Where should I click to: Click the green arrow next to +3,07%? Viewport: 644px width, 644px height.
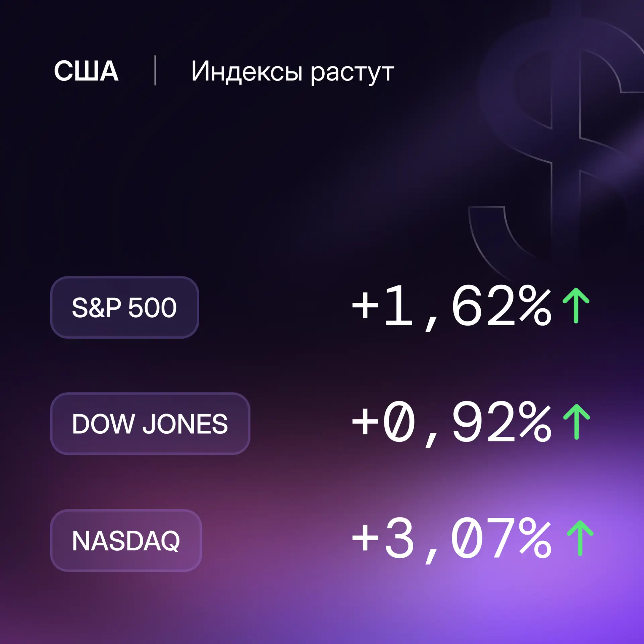coord(580,538)
